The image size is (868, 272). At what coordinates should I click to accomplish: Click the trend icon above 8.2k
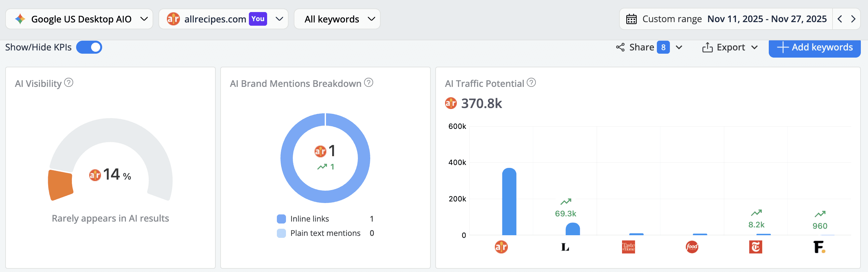pos(756,213)
